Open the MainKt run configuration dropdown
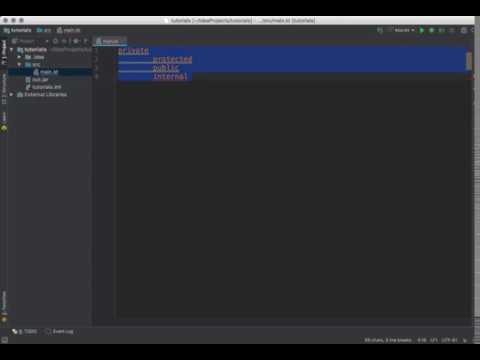 click(x=402, y=30)
